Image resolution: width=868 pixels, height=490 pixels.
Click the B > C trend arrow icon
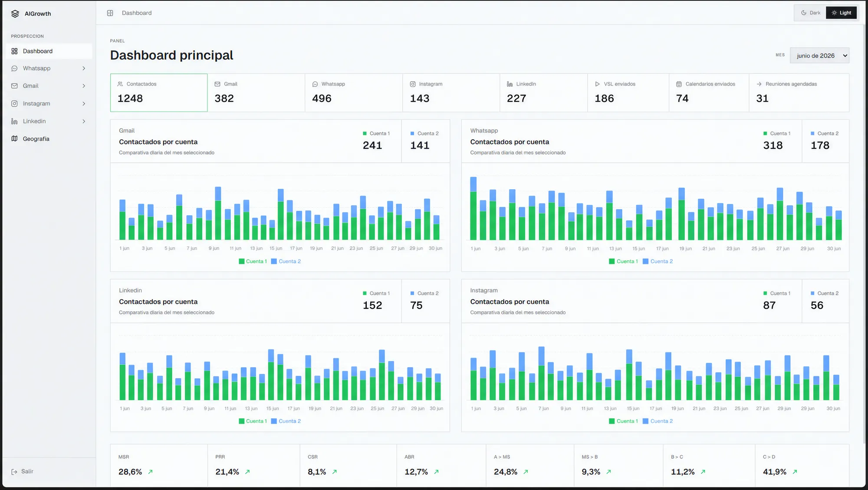(x=703, y=472)
